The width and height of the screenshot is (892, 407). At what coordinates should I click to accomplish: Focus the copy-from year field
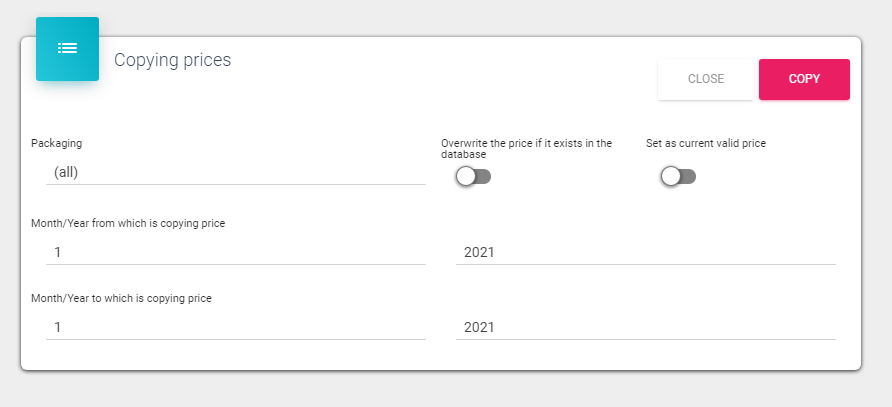click(x=645, y=252)
